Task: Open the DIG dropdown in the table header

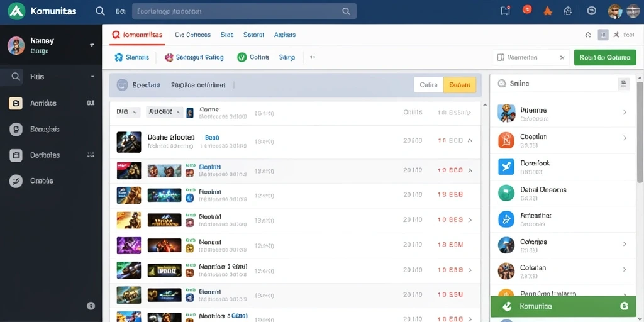Action: point(128,112)
